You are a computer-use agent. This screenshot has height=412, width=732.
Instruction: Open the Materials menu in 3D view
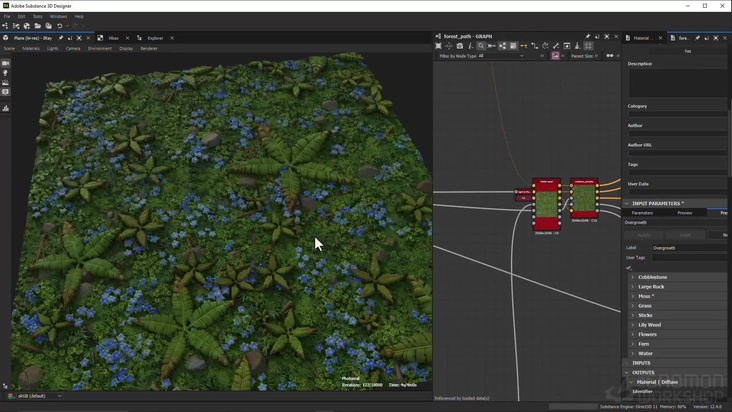pos(31,48)
